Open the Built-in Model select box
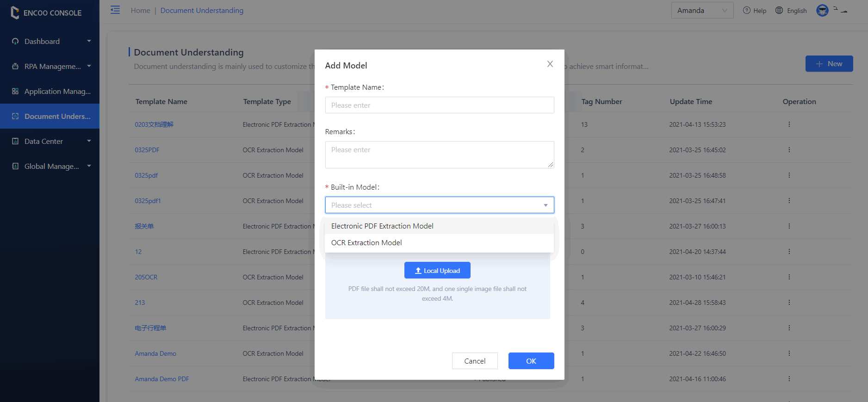This screenshot has width=868, height=402. 440,205
